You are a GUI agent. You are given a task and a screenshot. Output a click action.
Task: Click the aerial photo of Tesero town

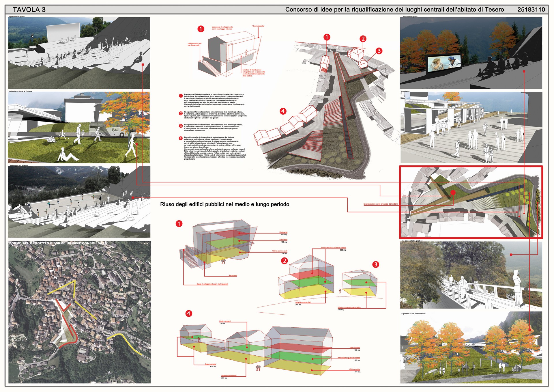(x=79, y=312)
